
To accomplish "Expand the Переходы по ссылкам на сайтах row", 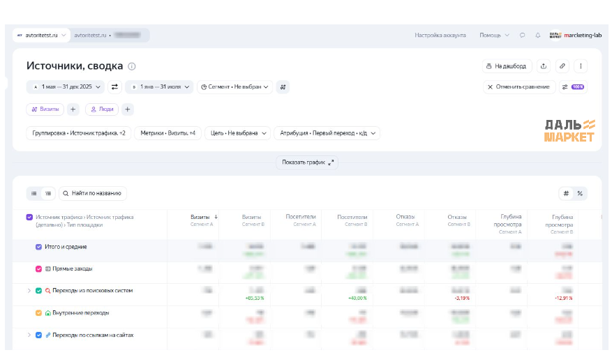I will (x=29, y=335).
